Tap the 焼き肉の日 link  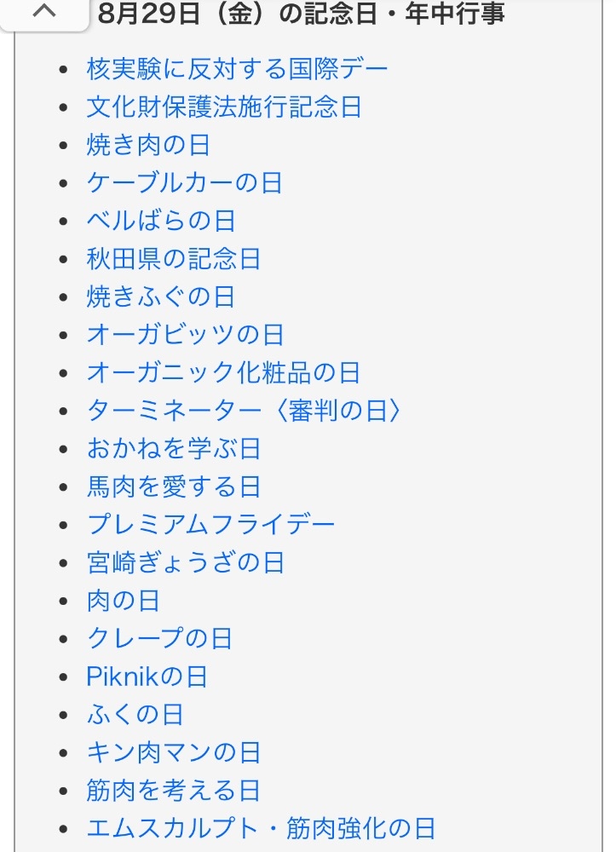coord(148,145)
